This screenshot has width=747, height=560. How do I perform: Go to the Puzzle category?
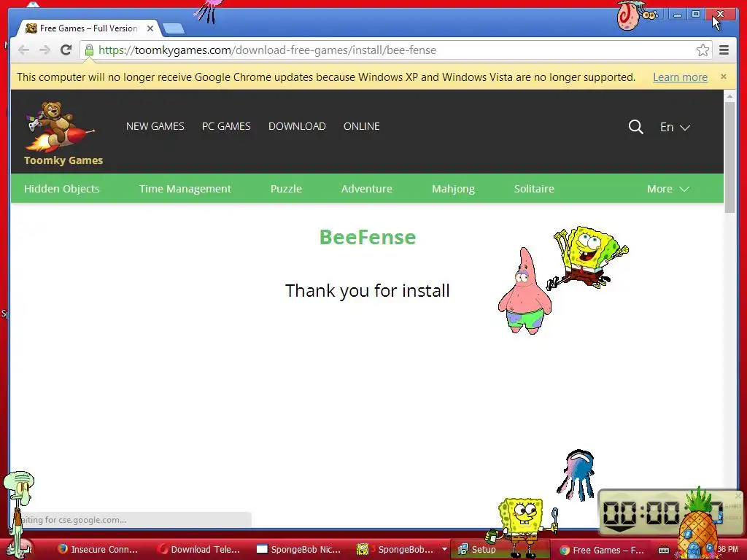(286, 189)
